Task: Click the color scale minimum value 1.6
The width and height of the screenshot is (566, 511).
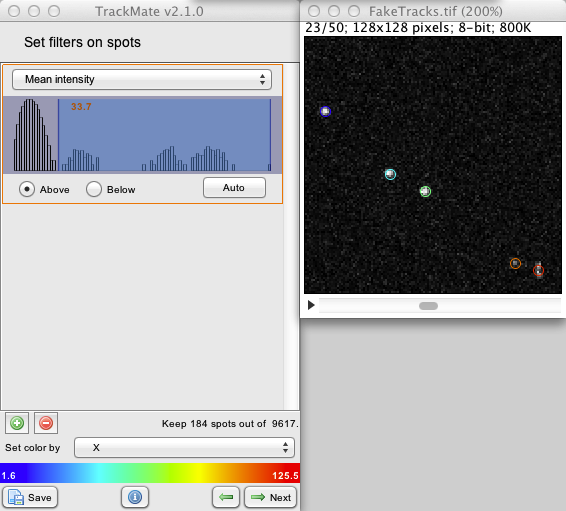Action: click(8, 476)
